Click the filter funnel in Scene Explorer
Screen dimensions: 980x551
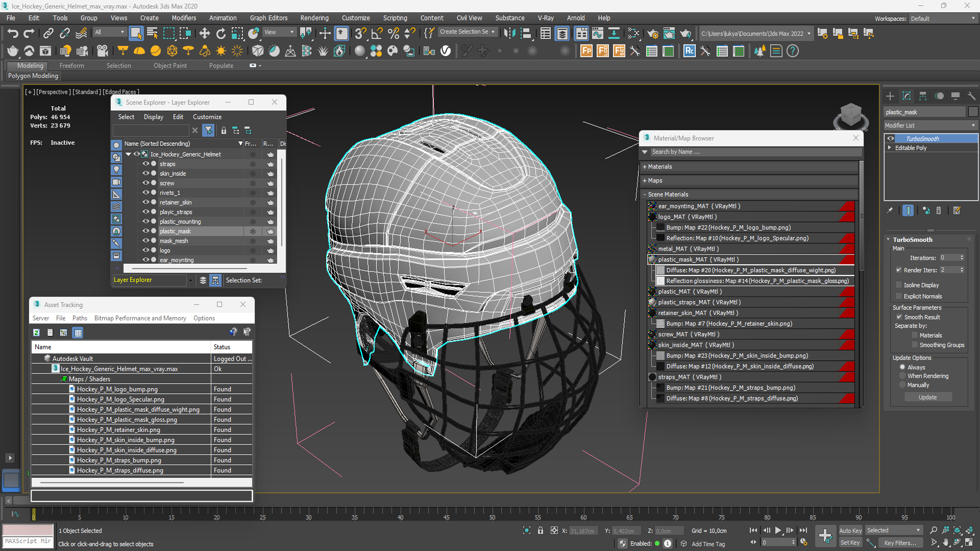(x=208, y=131)
